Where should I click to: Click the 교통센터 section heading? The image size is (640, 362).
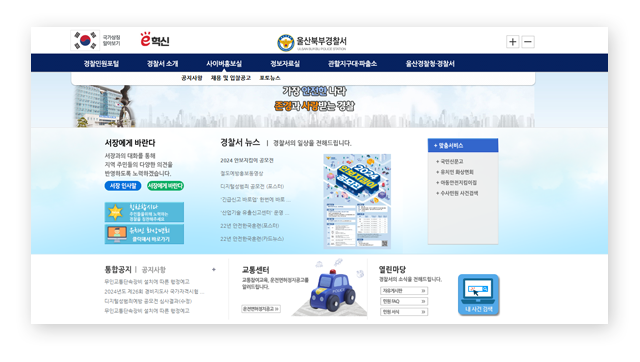256,270
